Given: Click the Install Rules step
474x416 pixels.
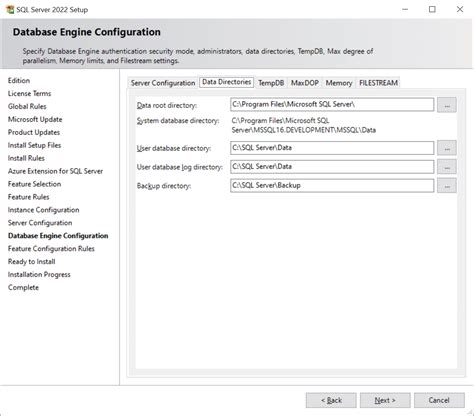Looking at the screenshot, I should click(26, 158).
